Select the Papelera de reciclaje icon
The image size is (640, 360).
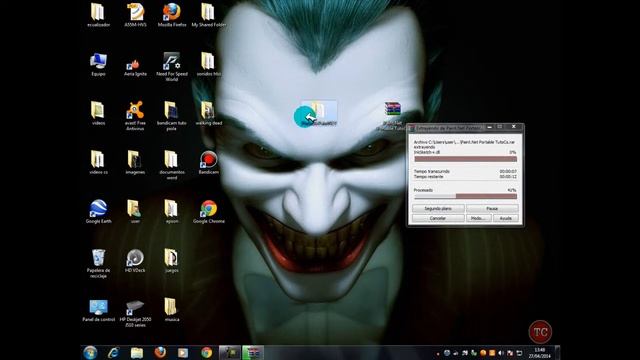click(98, 263)
